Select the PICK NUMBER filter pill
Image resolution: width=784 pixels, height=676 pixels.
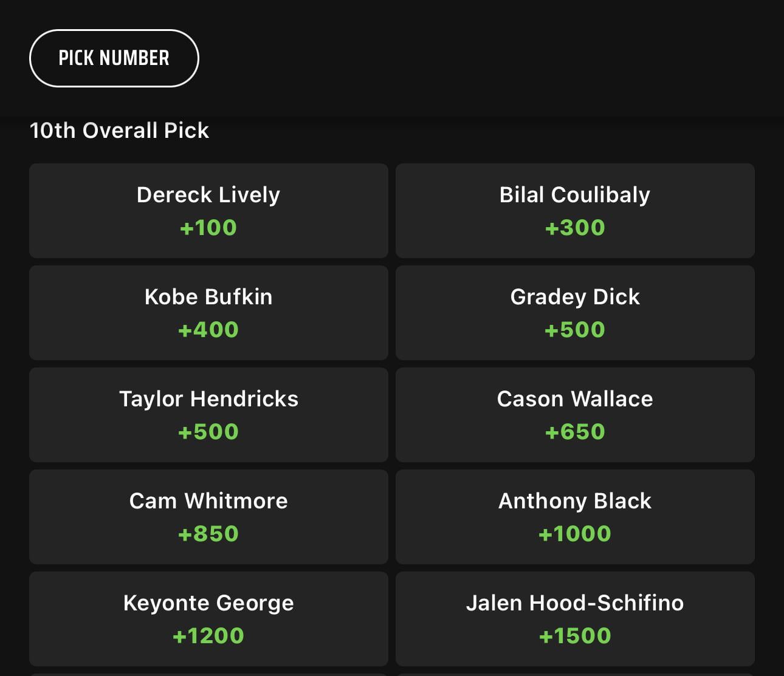pyautogui.click(x=114, y=58)
